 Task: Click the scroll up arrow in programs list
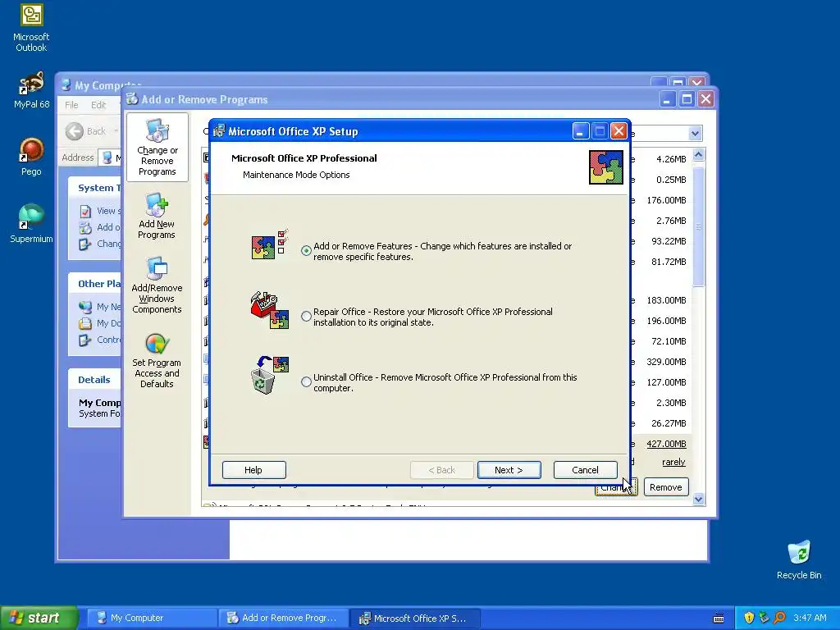[699, 155]
